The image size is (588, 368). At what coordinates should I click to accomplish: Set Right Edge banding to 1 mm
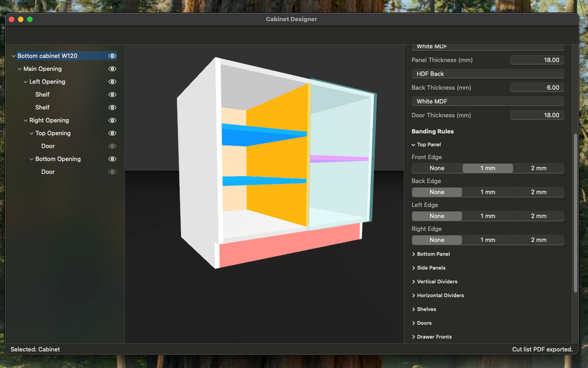click(x=488, y=240)
